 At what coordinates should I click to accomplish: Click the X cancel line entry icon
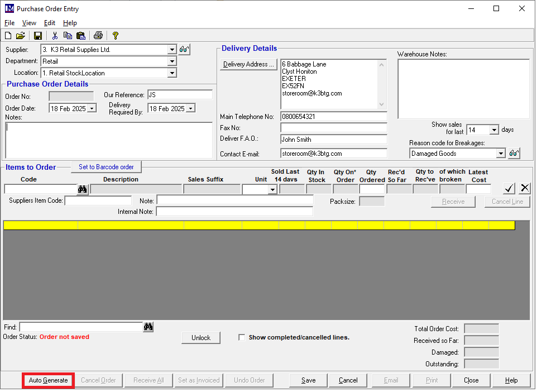click(525, 188)
